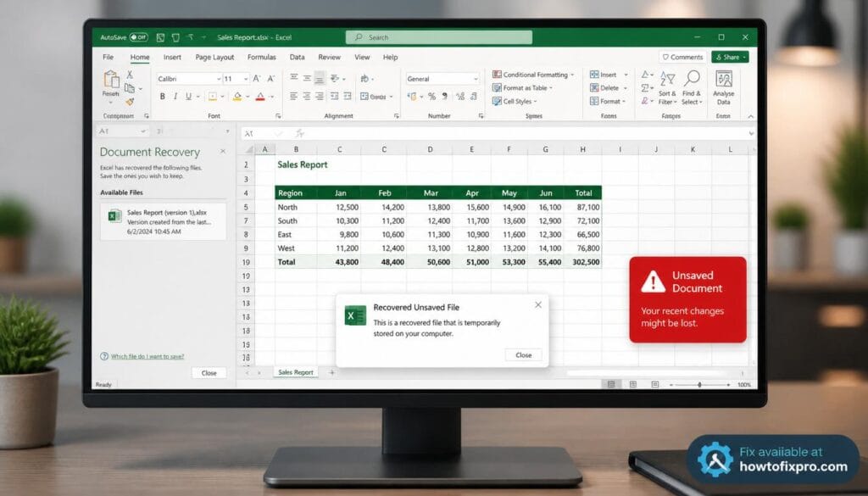Switch to the Insert ribbon tab

click(172, 57)
